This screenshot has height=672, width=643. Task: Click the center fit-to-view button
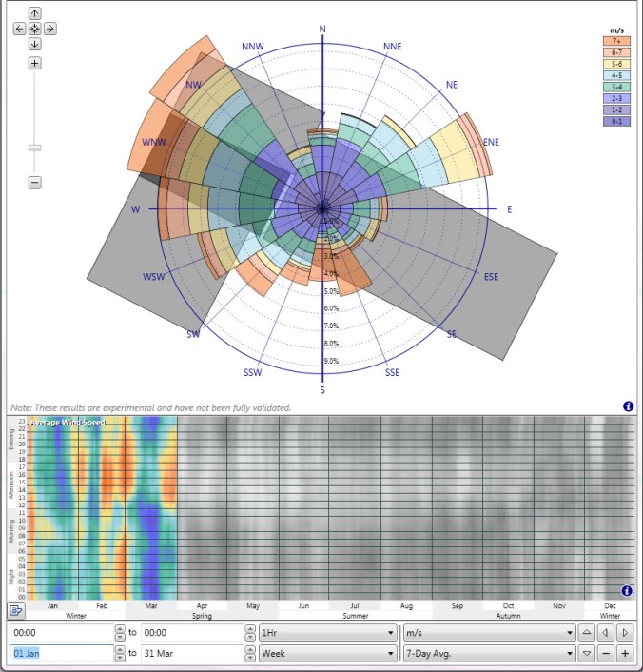35,29
